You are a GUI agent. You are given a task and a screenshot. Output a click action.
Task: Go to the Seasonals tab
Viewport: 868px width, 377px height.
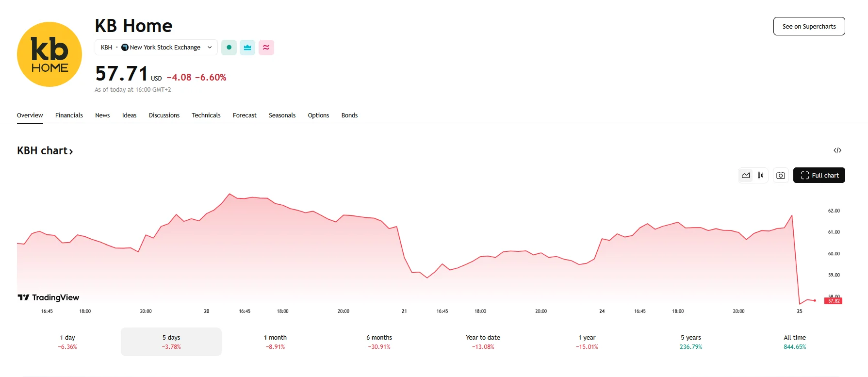tap(282, 115)
